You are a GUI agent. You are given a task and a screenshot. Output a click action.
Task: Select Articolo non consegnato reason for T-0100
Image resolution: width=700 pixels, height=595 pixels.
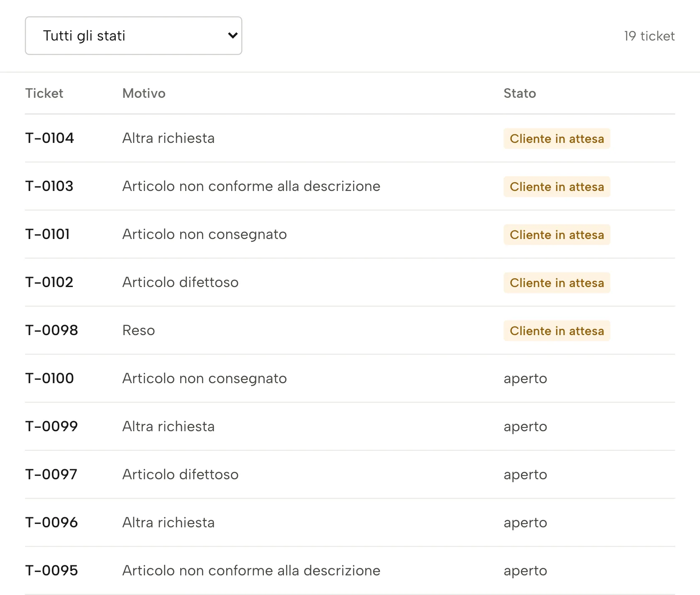pos(204,378)
